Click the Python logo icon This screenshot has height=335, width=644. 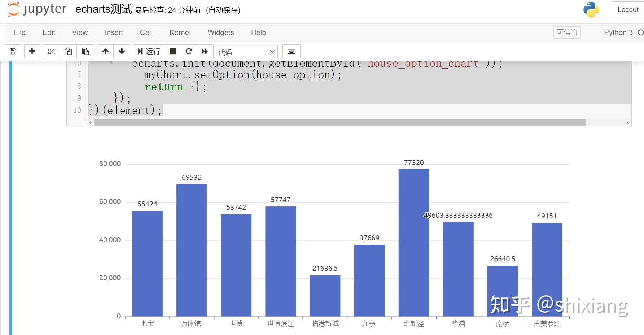pos(591,10)
